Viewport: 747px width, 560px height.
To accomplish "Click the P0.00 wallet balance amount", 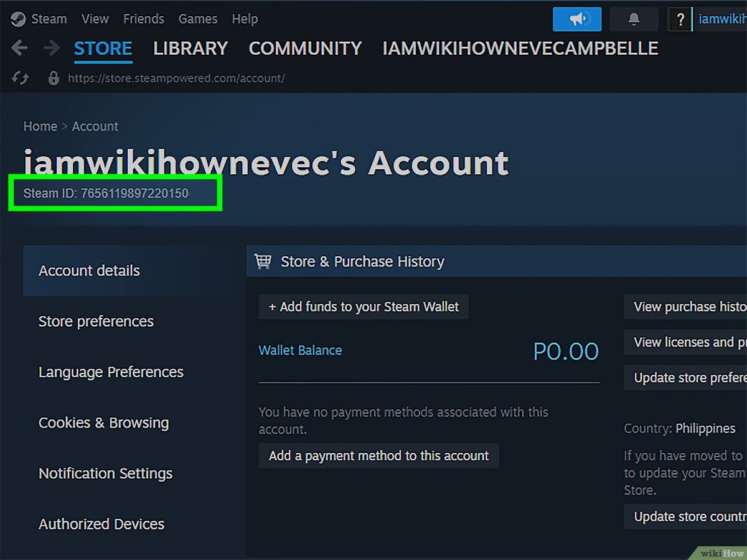I will (x=566, y=352).
